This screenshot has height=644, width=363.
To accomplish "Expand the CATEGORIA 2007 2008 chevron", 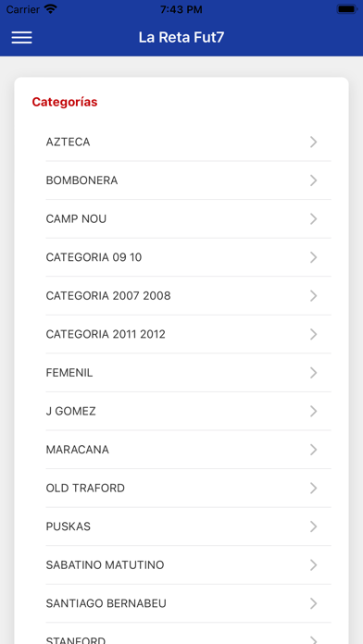I will [313, 296].
